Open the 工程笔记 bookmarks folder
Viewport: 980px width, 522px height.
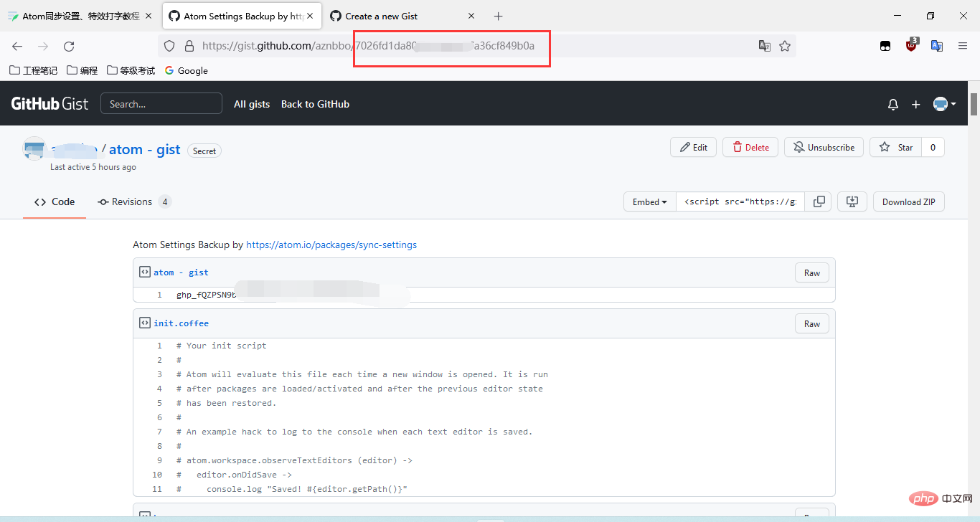pos(34,70)
